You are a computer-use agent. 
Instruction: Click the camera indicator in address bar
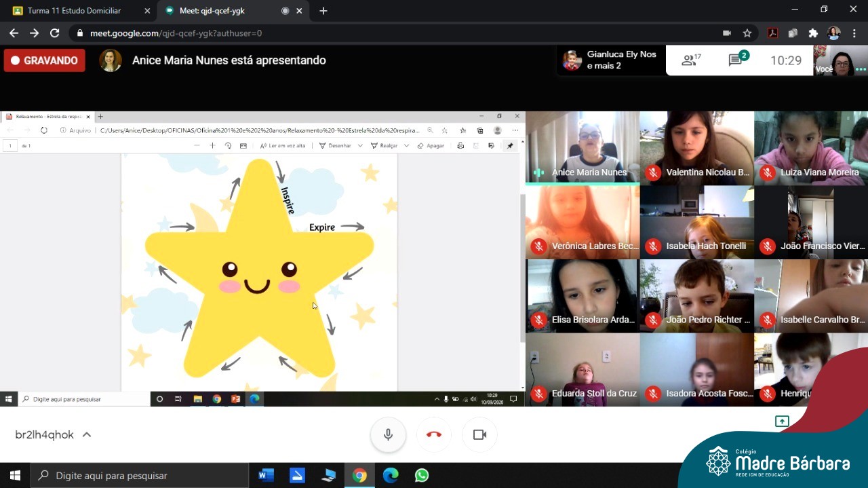(727, 33)
